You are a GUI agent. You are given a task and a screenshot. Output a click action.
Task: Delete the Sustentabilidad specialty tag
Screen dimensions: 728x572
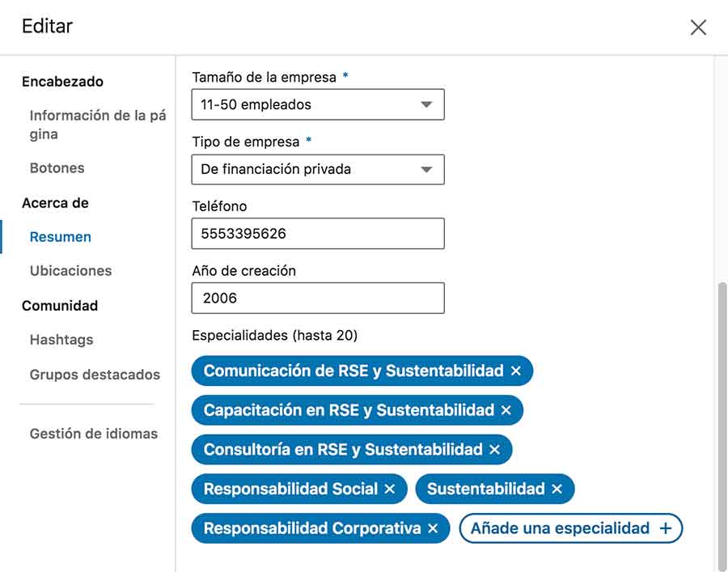point(557,489)
